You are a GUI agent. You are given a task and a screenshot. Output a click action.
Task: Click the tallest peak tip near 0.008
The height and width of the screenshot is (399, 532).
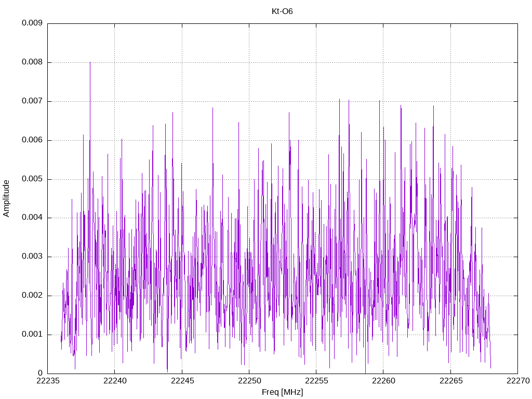pyautogui.click(x=90, y=63)
